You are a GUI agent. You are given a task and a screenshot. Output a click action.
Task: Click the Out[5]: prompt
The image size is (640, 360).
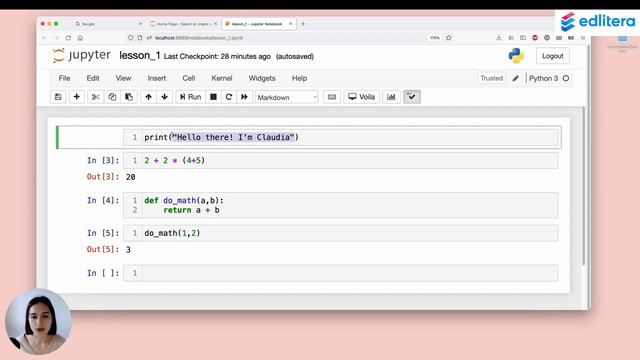pyautogui.click(x=103, y=249)
